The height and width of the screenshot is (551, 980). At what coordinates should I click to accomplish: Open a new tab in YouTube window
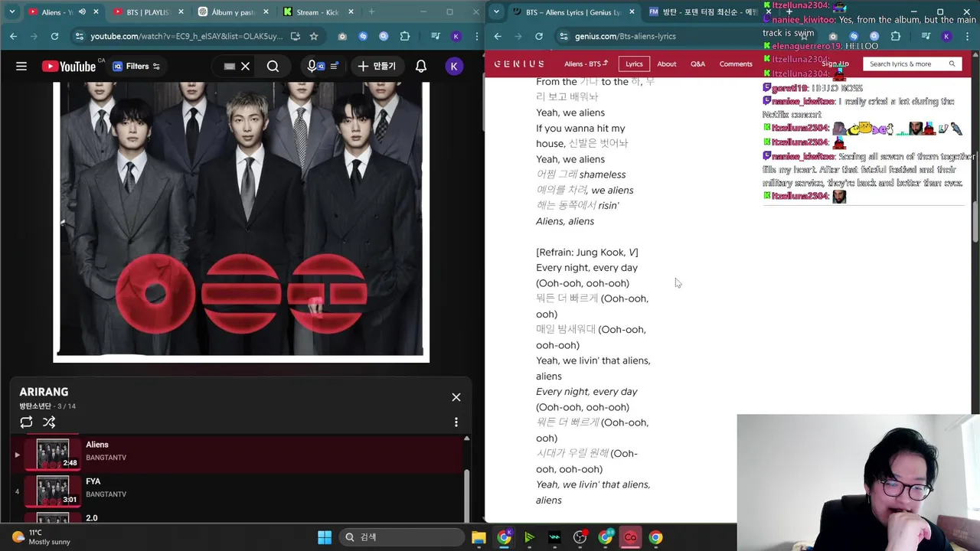click(x=371, y=12)
